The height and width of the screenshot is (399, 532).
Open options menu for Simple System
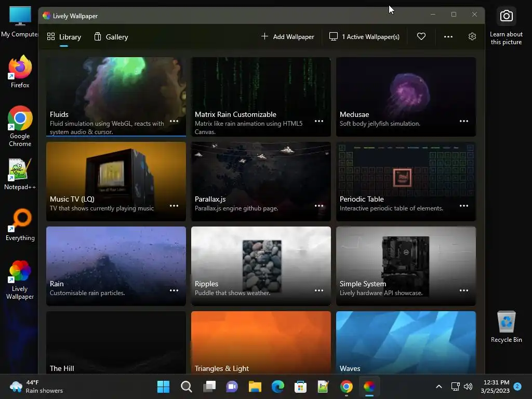tap(464, 290)
